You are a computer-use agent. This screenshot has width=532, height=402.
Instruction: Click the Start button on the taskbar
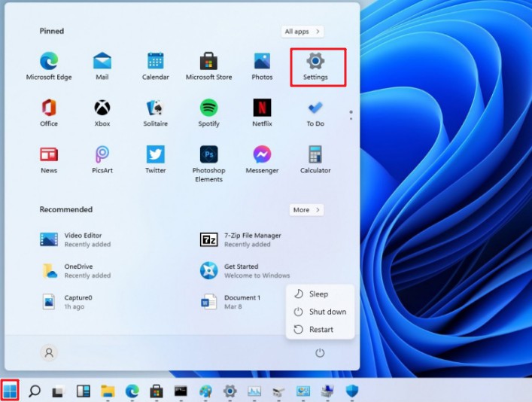(10, 391)
